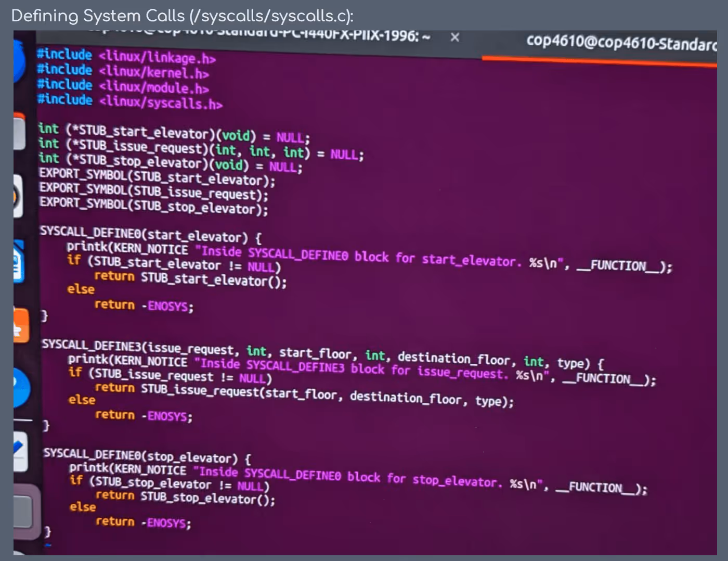
Task: Select the cop4610@cop4610-Standard terminal tab
Action: click(x=619, y=42)
